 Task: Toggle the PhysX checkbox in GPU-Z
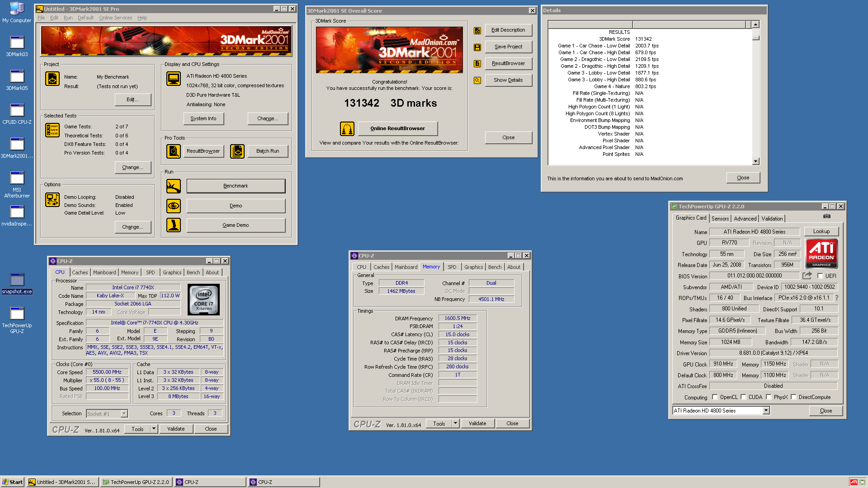(769, 397)
